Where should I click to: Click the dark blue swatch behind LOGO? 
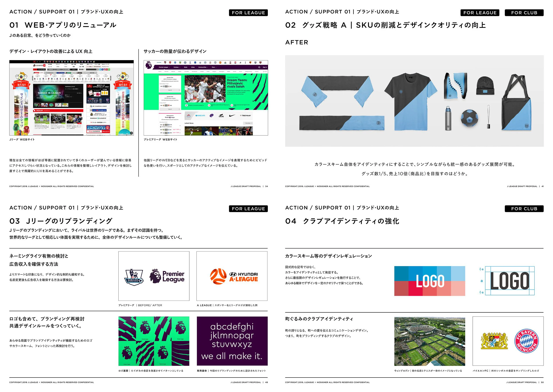(x=401, y=273)
